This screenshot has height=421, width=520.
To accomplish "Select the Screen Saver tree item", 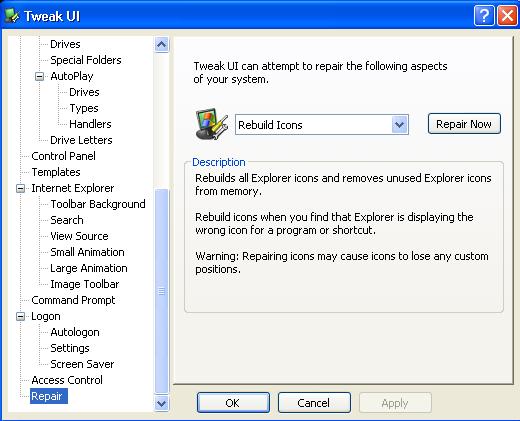I will point(82,364).
